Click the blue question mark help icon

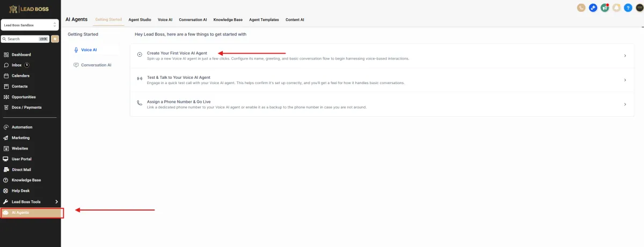628,8
